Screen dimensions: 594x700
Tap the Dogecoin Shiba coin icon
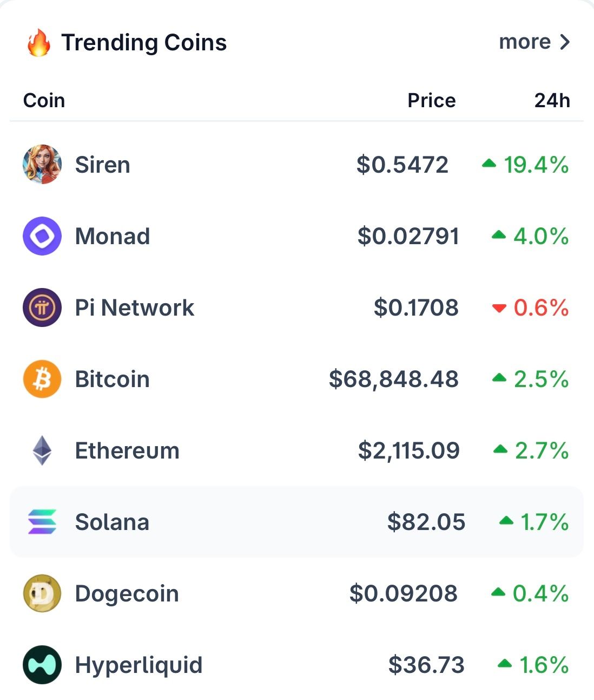(x=42, y=593)
